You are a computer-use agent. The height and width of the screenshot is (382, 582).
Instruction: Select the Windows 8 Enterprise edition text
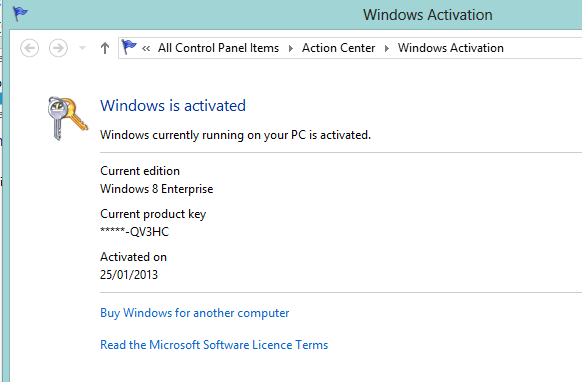[157, 189]
